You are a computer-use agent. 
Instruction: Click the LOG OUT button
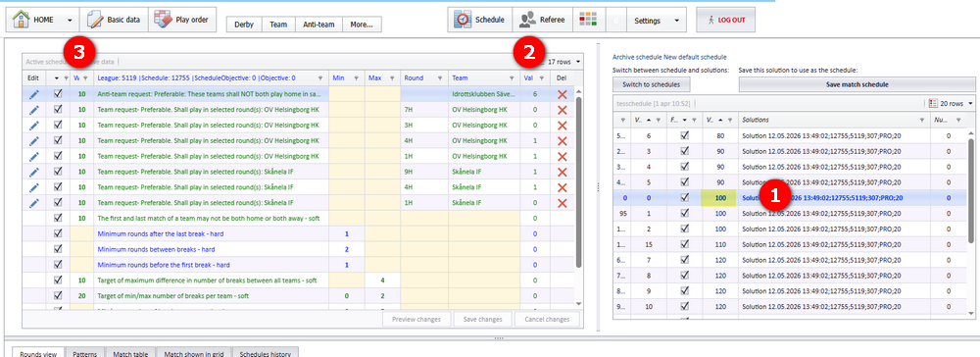tap(725, 20)
